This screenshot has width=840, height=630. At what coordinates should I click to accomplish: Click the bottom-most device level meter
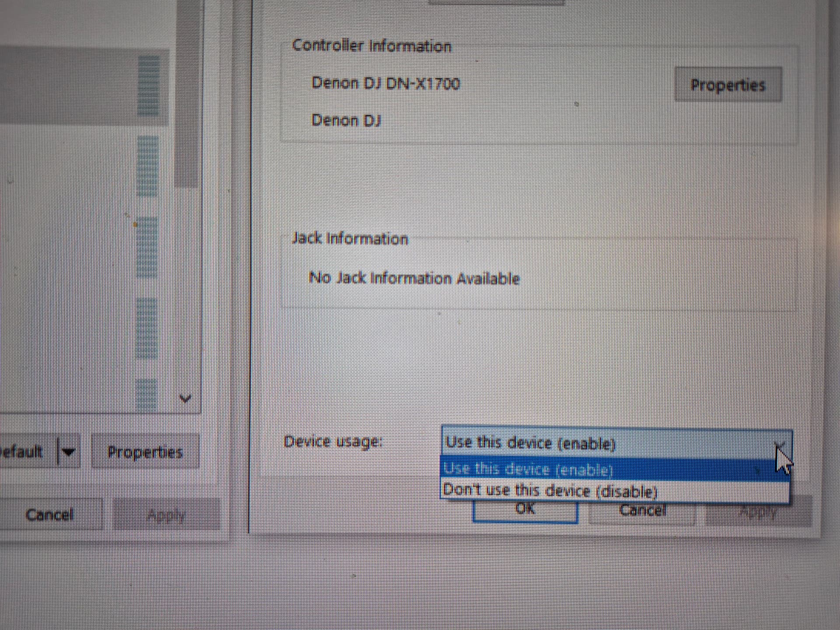point(147,396)
